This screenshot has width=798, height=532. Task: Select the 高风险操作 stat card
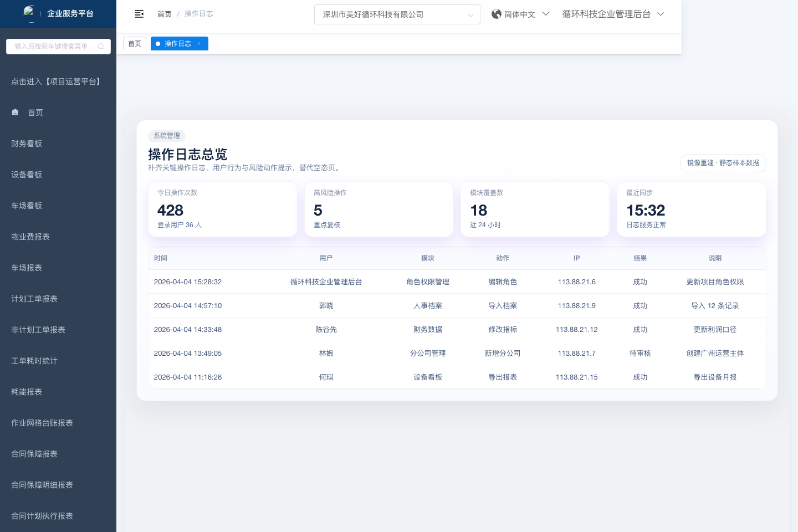pyautogui.click(x=379, y=209)
